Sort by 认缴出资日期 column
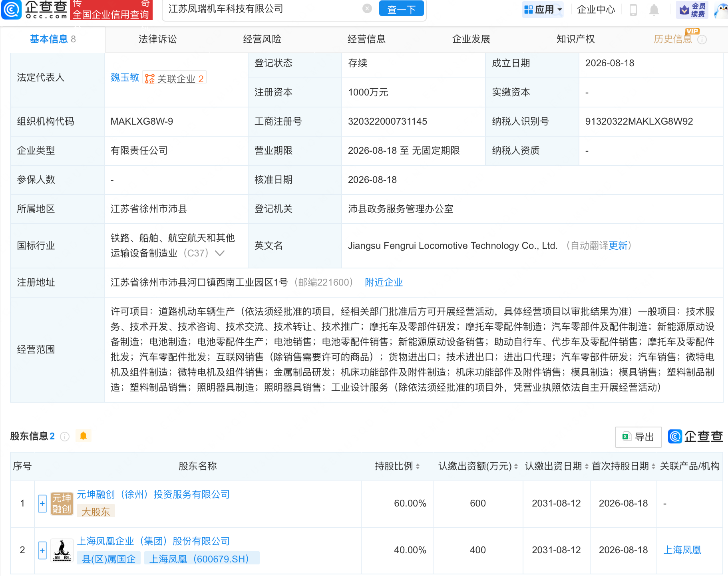Viewport: 728px width, 576px height. point(587,466)
